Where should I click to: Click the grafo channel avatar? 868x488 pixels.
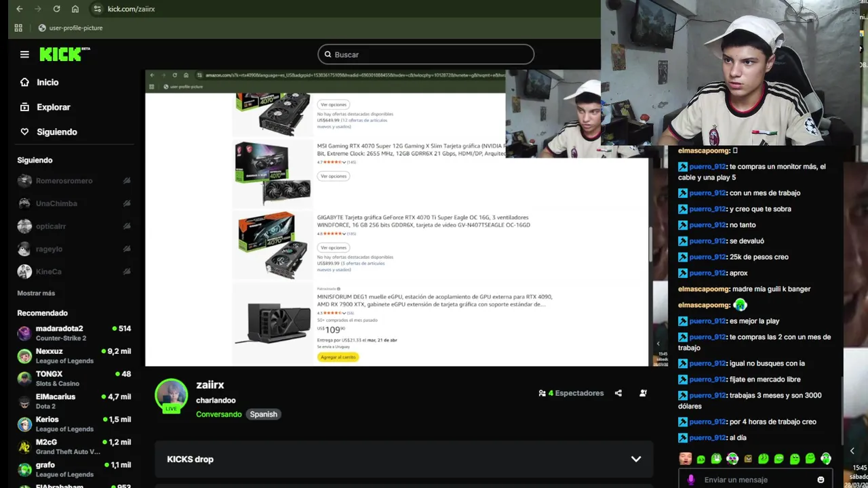[24, 469]
